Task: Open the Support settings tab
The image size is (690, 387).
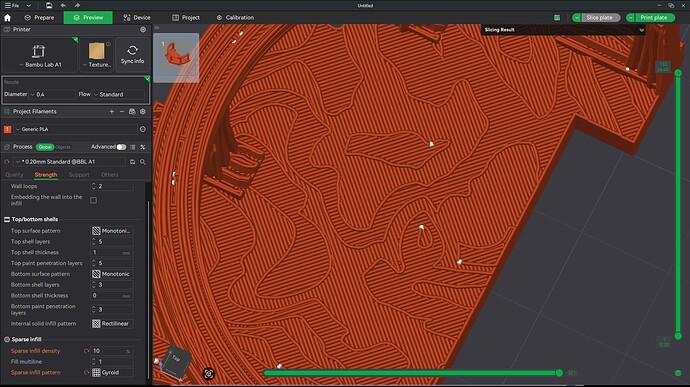Action: coord(79,175)
